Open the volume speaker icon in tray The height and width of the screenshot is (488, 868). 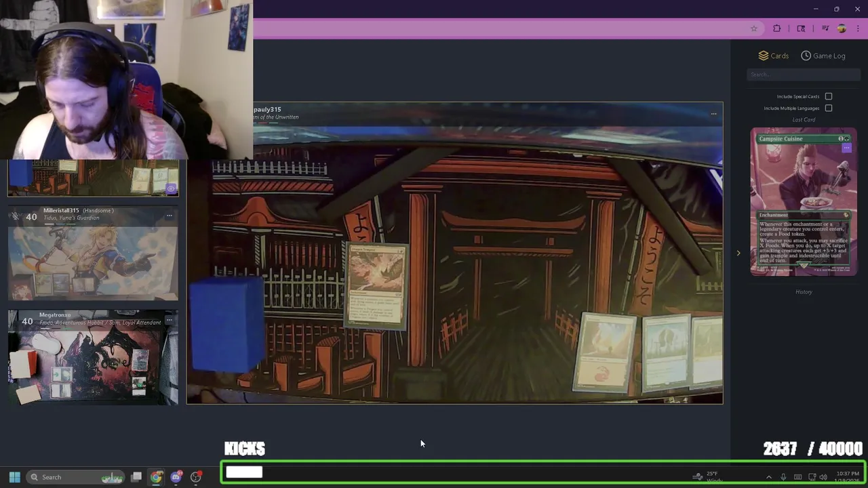point(823,477)
